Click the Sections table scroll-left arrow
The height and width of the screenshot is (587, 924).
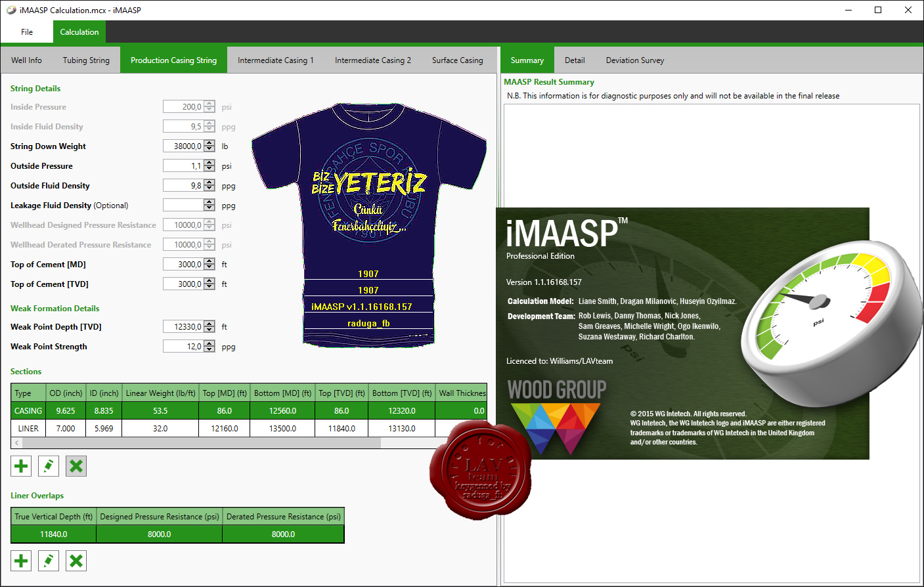coord(16,443)
